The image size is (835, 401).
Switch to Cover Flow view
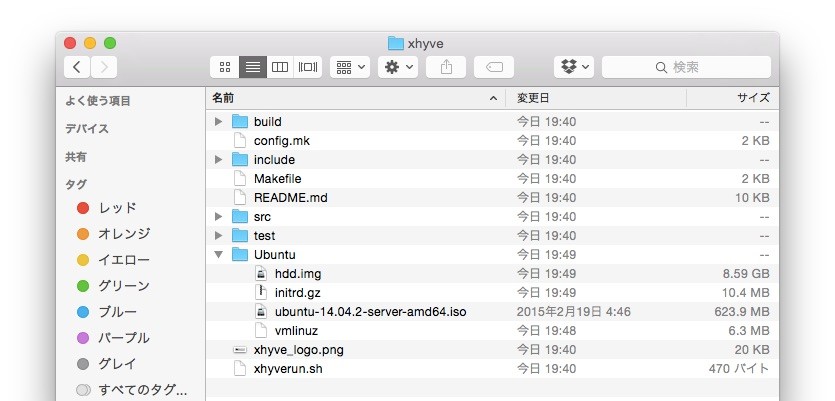(308, 67)
